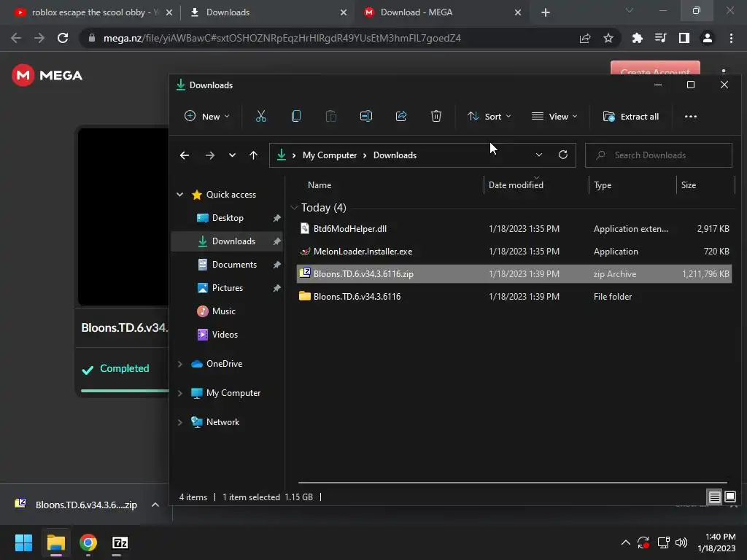Go up one folder level in Explorer
The width and height of the screenshot is (747, 560).
253,155
